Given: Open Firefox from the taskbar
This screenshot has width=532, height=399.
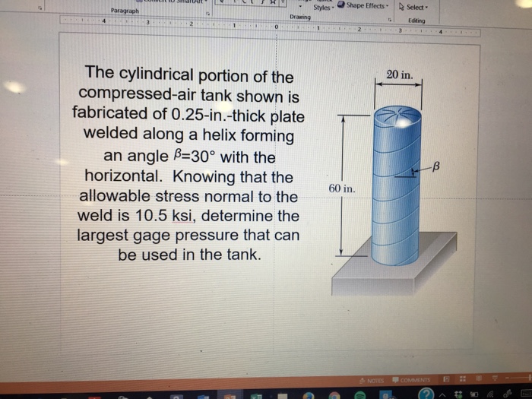Looking at the screenshot, I should (309, 396).
